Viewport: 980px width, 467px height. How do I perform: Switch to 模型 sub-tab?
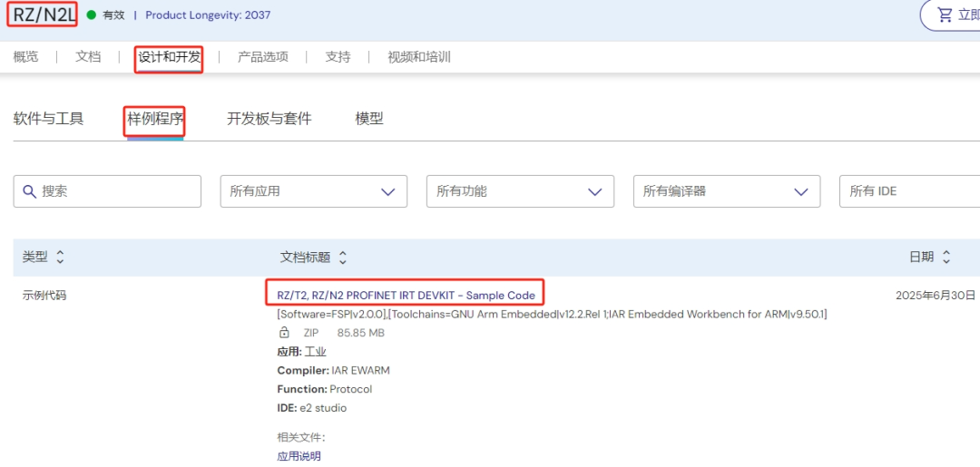(x=369, y=119)
